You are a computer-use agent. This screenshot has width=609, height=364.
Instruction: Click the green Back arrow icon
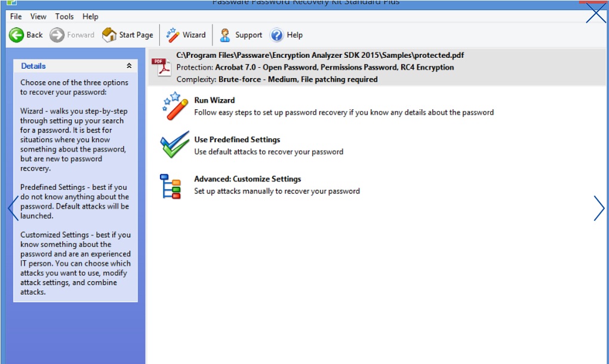(x=16, y=35)
